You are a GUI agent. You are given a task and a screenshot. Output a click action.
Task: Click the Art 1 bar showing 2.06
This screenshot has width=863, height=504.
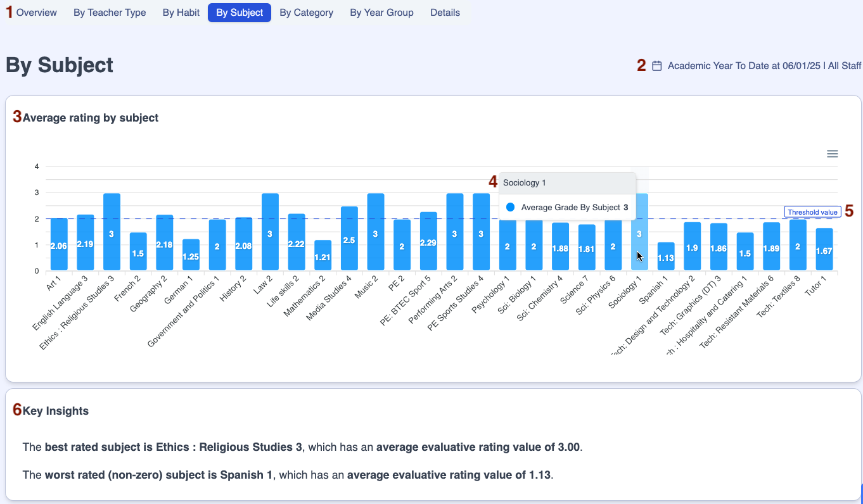coord(59,244)
